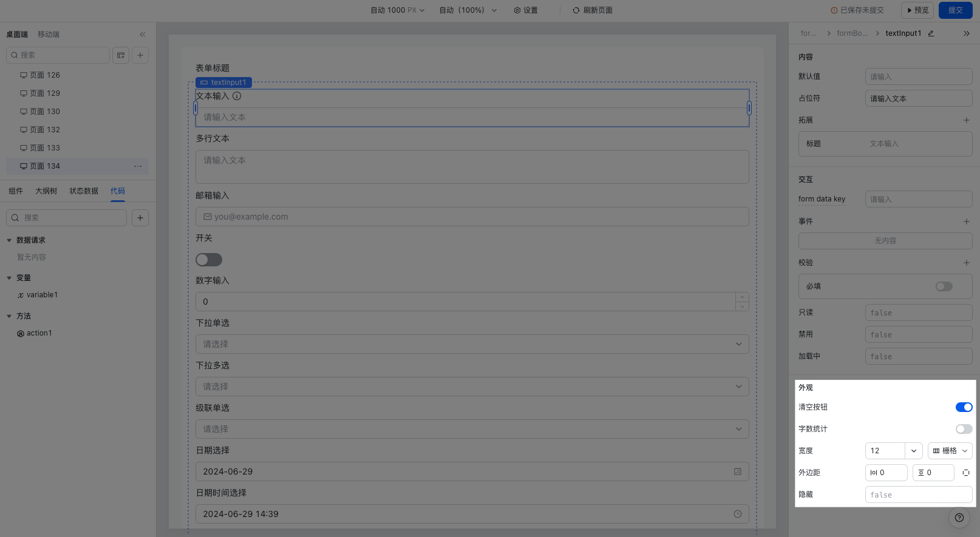
Task: Click the 占位符 input field
Action: click(x=919, y=98)
